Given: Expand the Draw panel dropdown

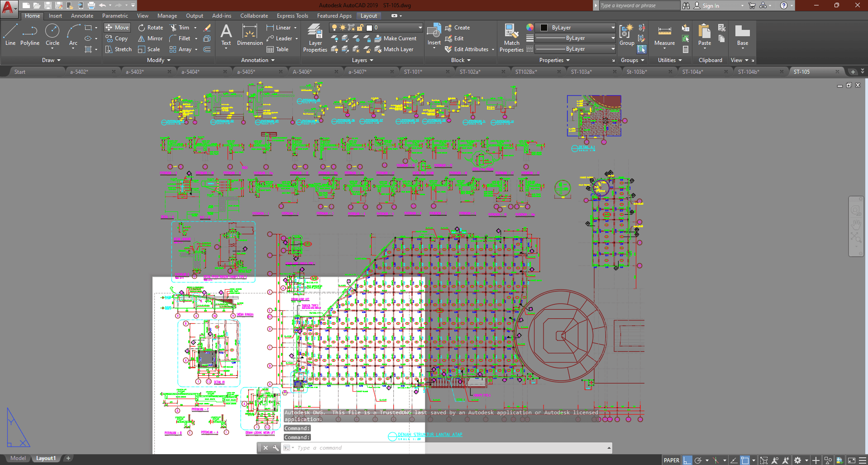Looking at the screenshot, I should (51, 60).
